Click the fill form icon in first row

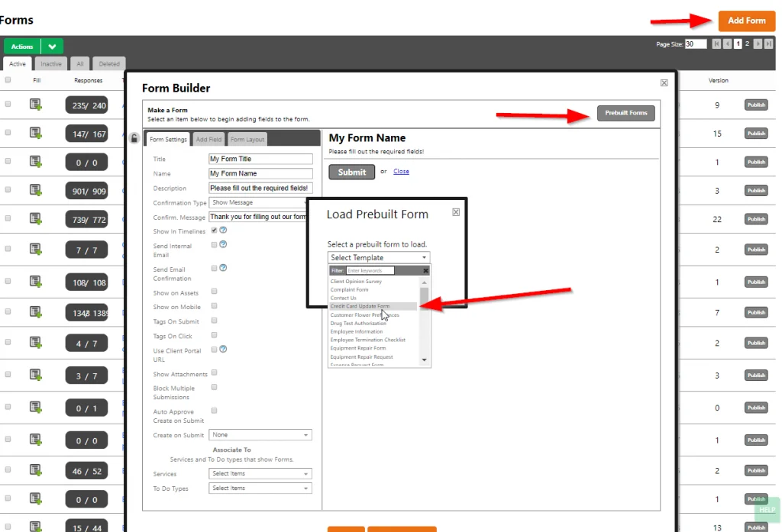coord(35,105)
